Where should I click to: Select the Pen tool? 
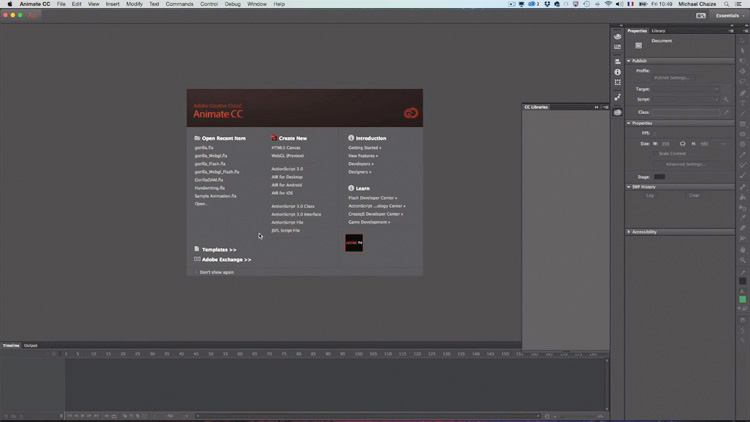(x=742, y=93)
